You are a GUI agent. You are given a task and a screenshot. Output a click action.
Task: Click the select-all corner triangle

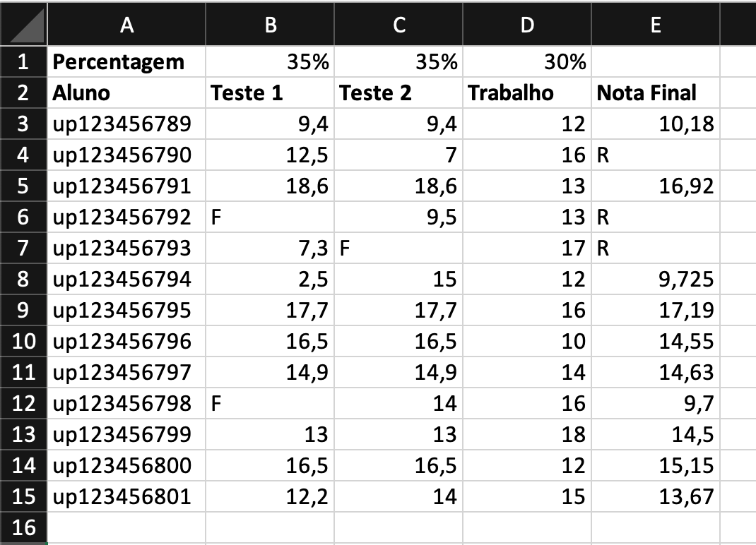point(24,24)
